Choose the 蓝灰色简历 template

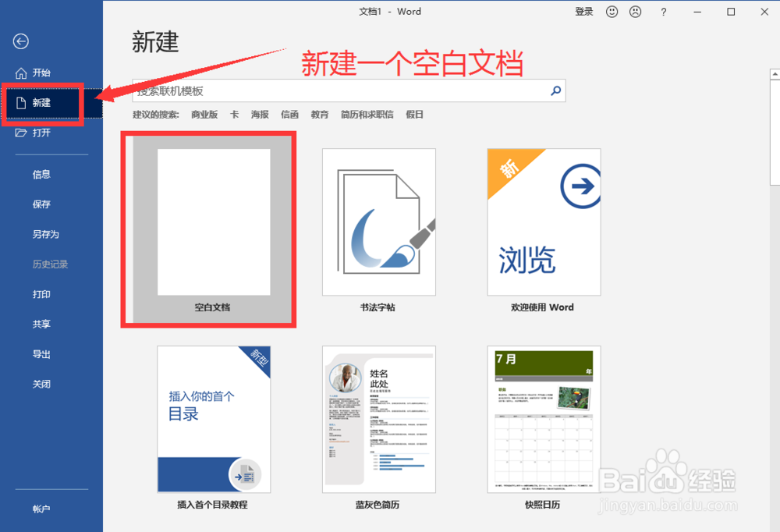point(378,420)
